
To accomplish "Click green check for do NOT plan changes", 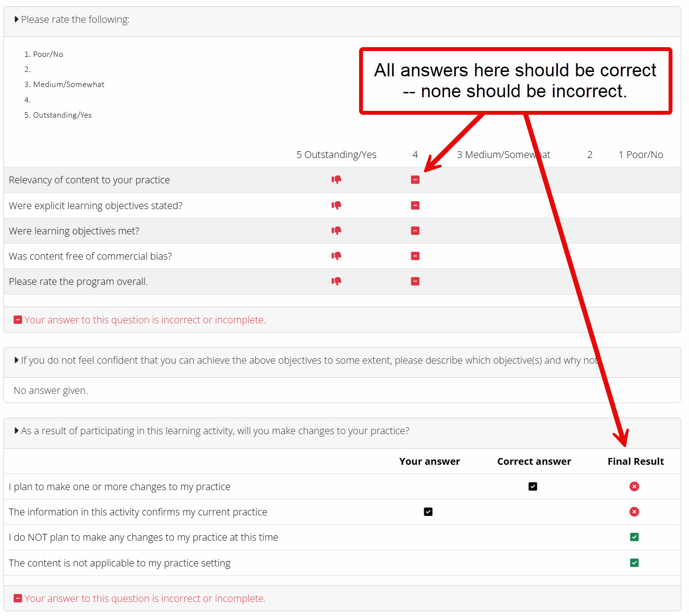I will 634,537.
